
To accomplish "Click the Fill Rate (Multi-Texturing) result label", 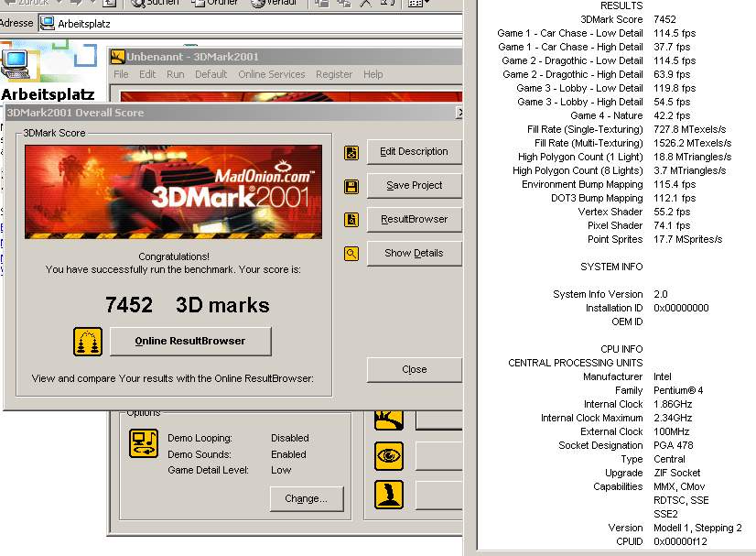I will (x=589, y=143).
